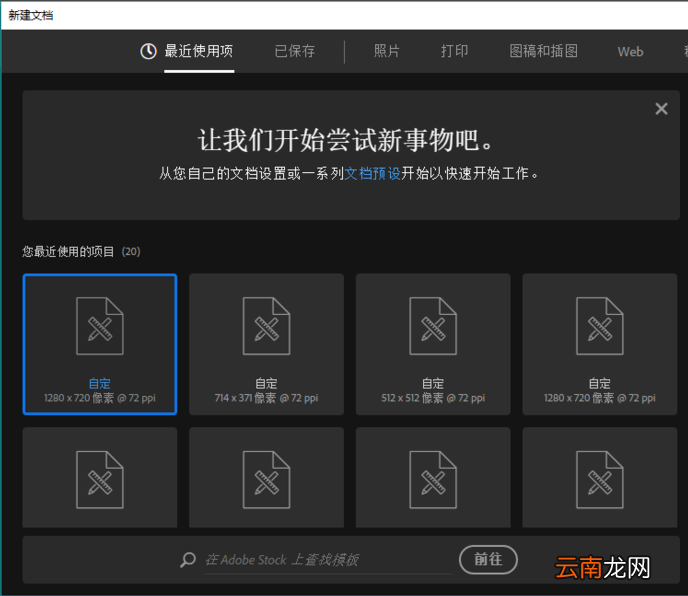The width and height of the screenshot is (688, 596).
Task: Switch to the 照片 tab
Action: pos(387,51)
